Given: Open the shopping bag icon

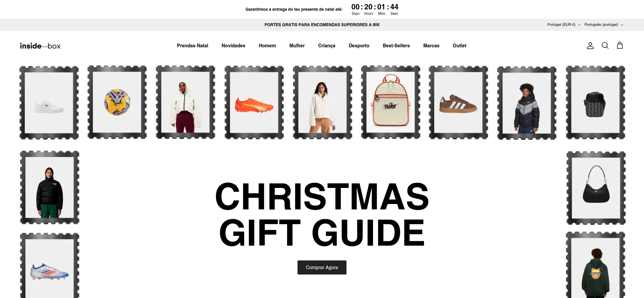Looking at the screenshot, I should pyautogui.click(x=620, y=46).
